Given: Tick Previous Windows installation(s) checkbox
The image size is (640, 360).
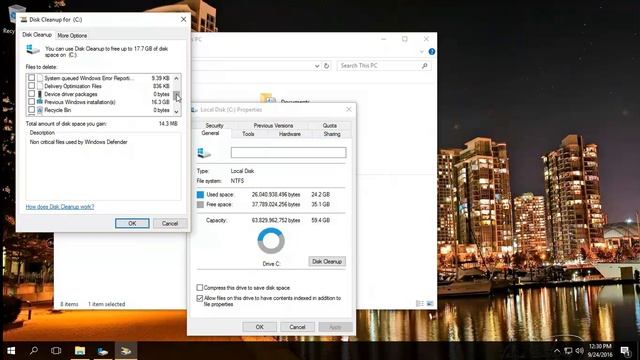Looking at the screenshot, I should 31,102.
